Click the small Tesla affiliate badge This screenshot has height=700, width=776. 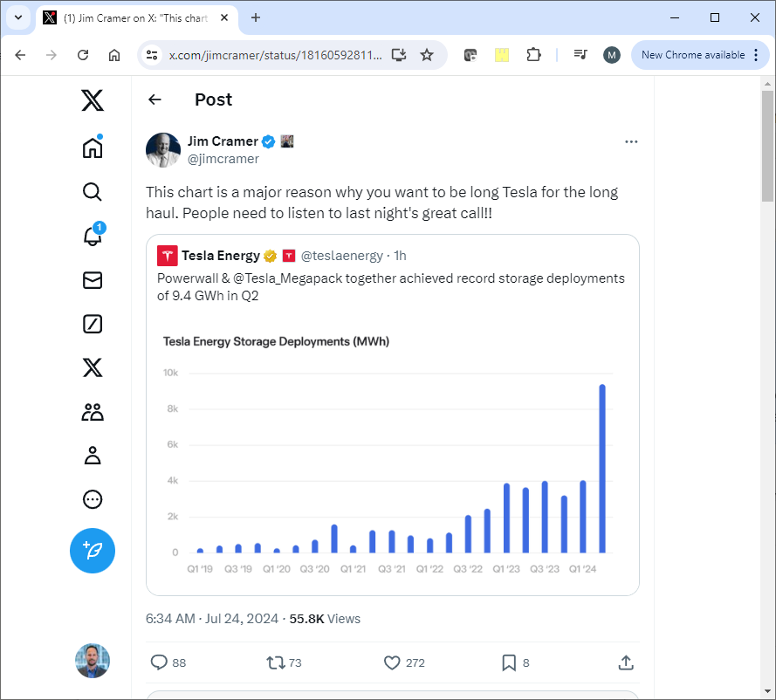point(289,256)
